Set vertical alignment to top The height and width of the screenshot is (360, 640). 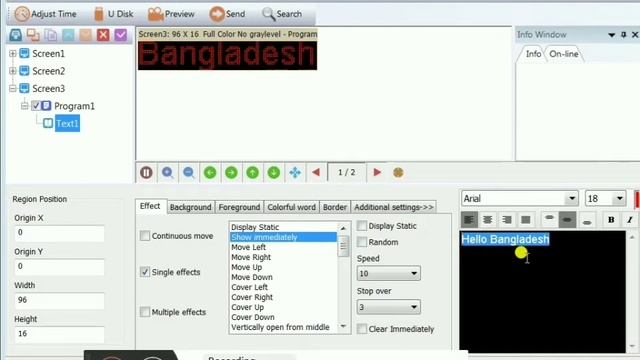549,220
